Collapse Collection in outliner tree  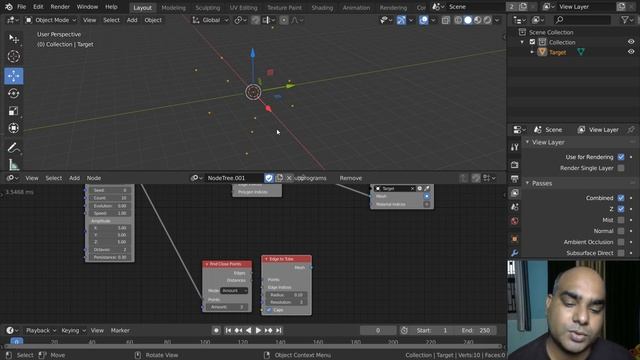tap(522, 42)
